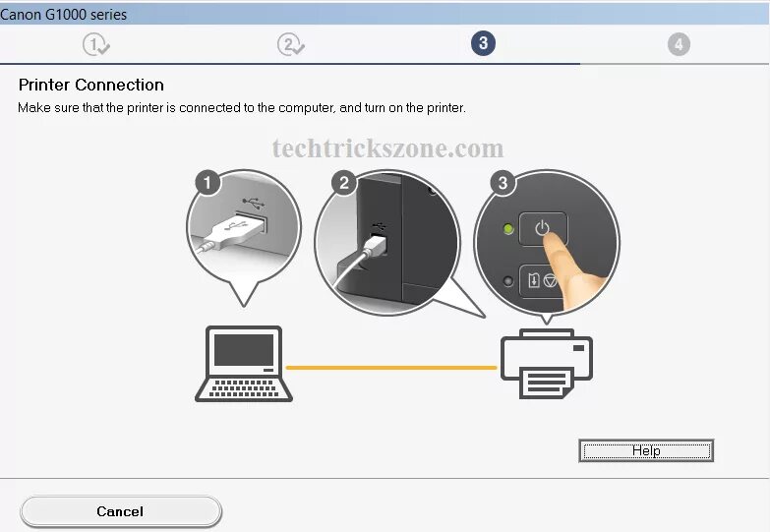Click the Canon G1000 series title
Screen dimensions: 770x532
63,14
